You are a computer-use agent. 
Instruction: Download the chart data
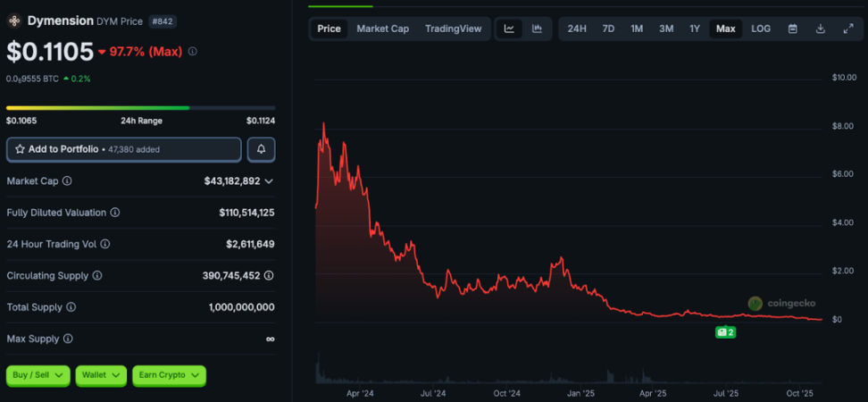pyautogui.click(x=820, y=29)
